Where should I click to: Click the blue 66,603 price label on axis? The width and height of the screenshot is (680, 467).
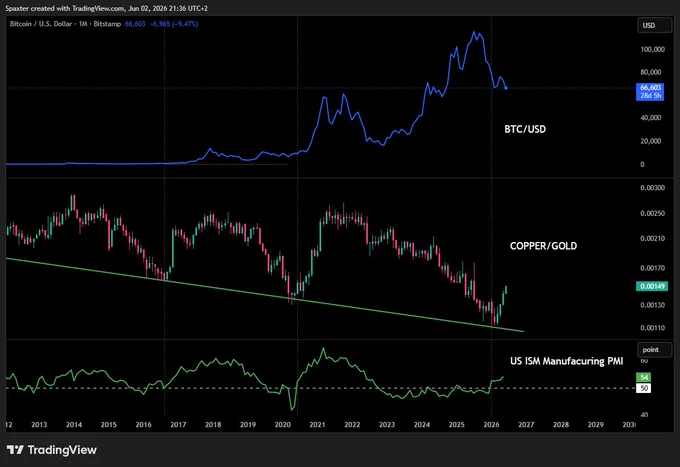point(650,91)
